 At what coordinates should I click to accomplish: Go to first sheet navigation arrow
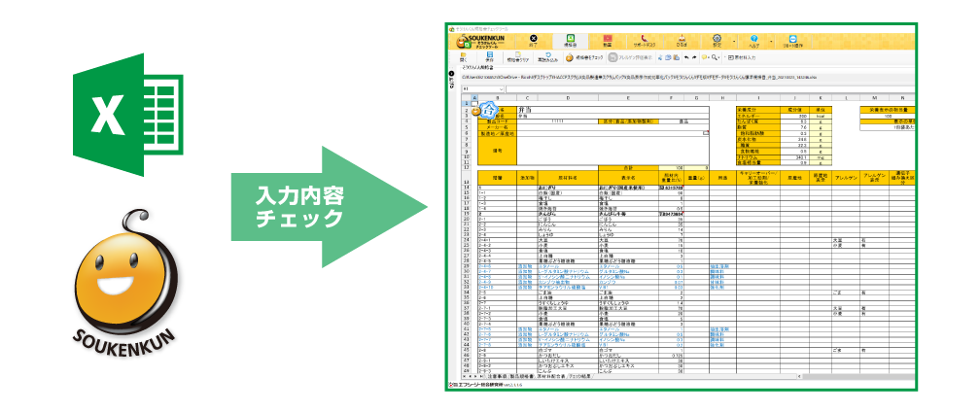464,377
